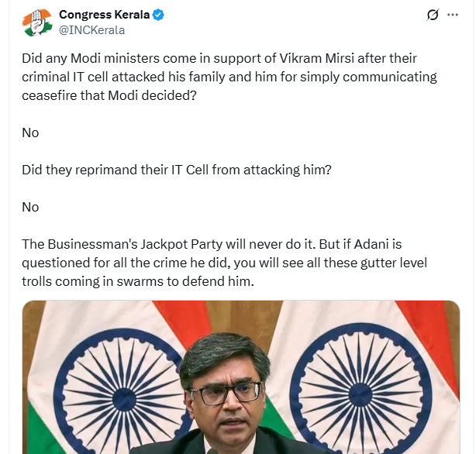Screen dimensions: 476x454
Task: Click the phrase "gutter level" in tweet
Action: click(x=394, y=263)
